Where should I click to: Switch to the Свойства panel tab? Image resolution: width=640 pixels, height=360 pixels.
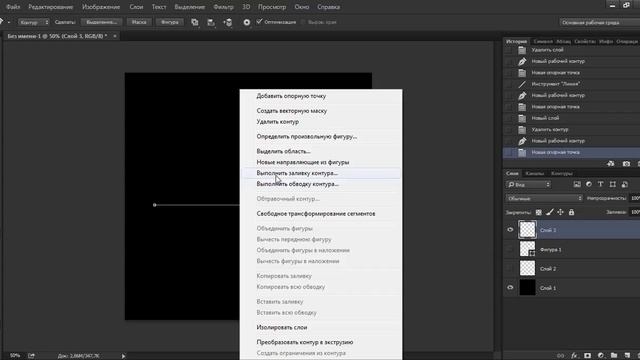(x=584, y=42)
